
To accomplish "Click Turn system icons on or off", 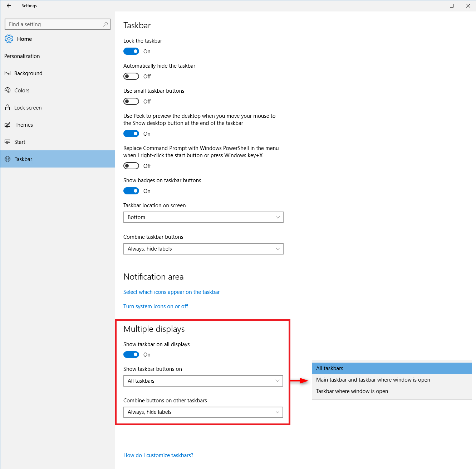I will tap(156, 306).
